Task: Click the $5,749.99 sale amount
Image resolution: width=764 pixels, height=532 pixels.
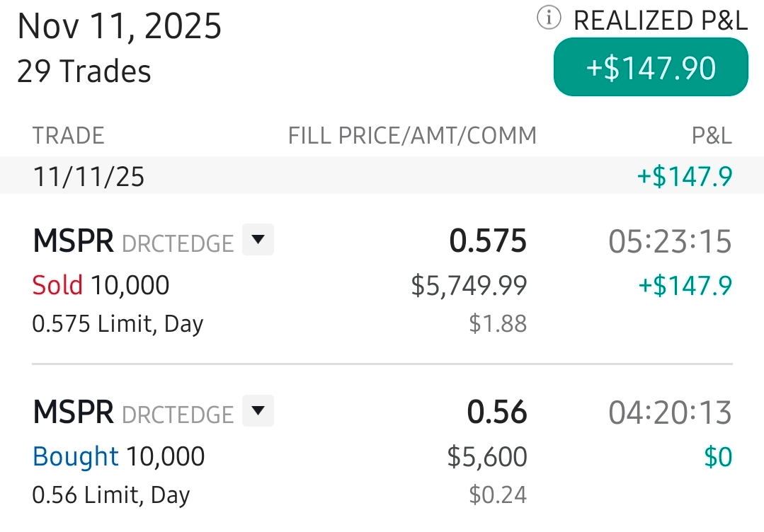Action: (469, 285)
